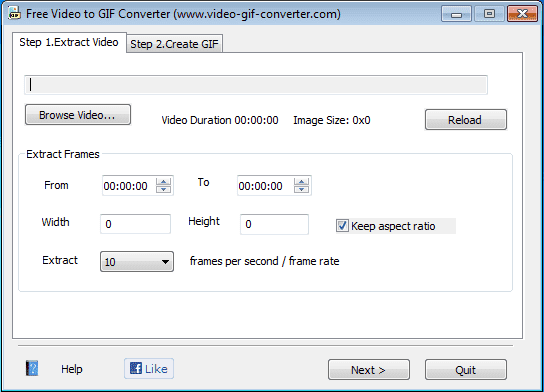Click the application icon in title bar

pyautogui.click(x=15, y=14)
